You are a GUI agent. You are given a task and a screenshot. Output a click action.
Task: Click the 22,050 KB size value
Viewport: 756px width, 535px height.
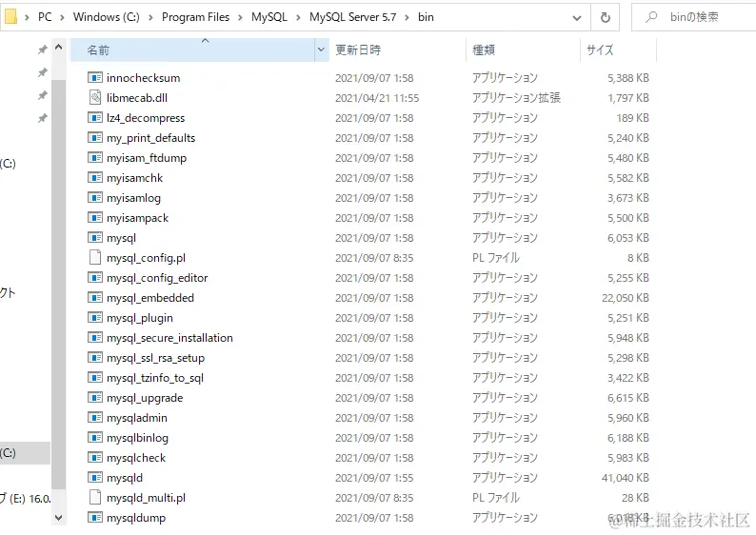coord(626,298)
